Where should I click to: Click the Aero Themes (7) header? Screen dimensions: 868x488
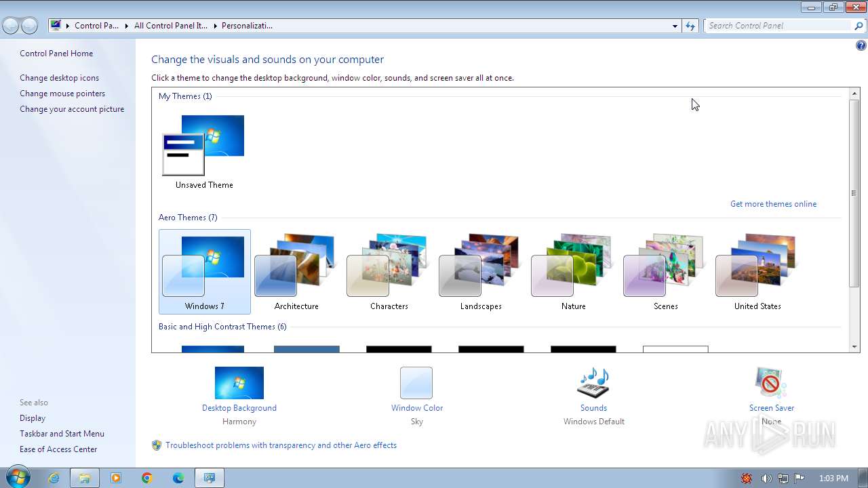coord(188,218)
